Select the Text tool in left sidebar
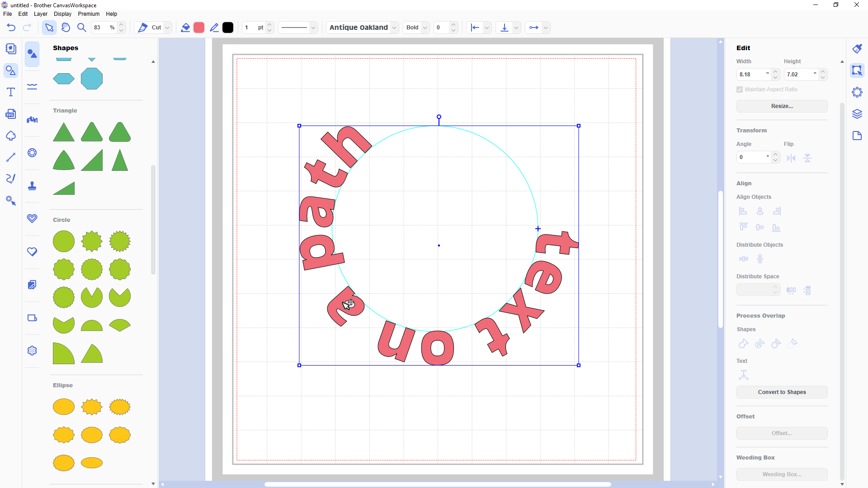 coord(11,92)
